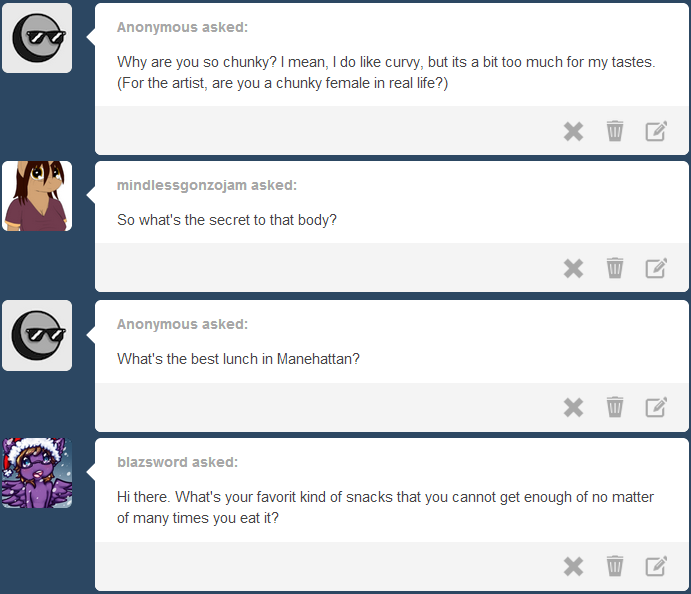Open reply editor for mindlessgonzojam's ask
Viewport: 691px width, 594px height.
pos(656,268)
